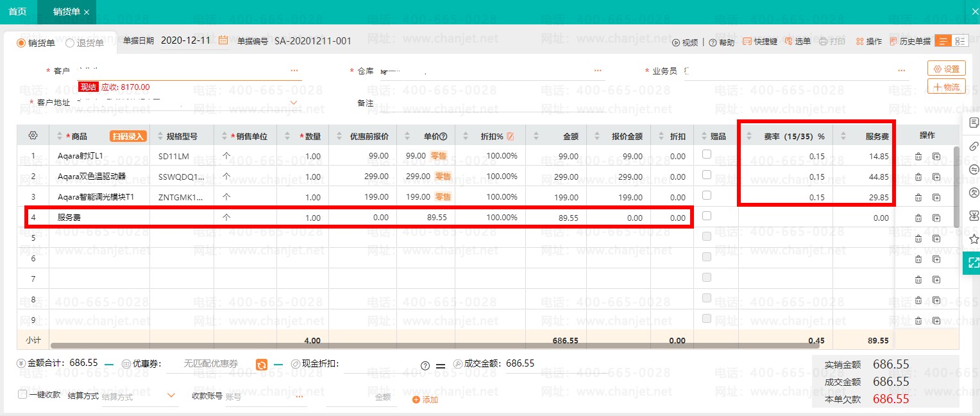Open the calendar date picker icon
Viewport: 980px width, 416px height.
(x=223, y=40)
